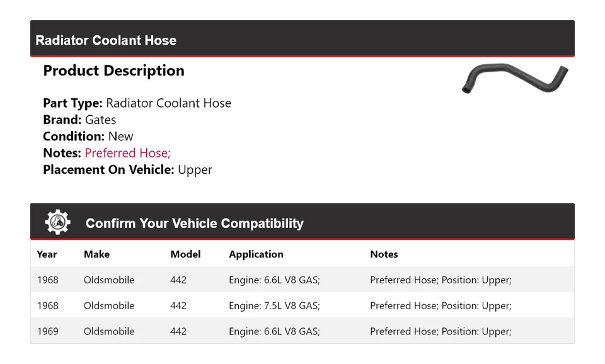Image resolution: width=605 pixels, height=364 pixels.
Task: Click the radiator hose product image
Action: tap(514, 79)
